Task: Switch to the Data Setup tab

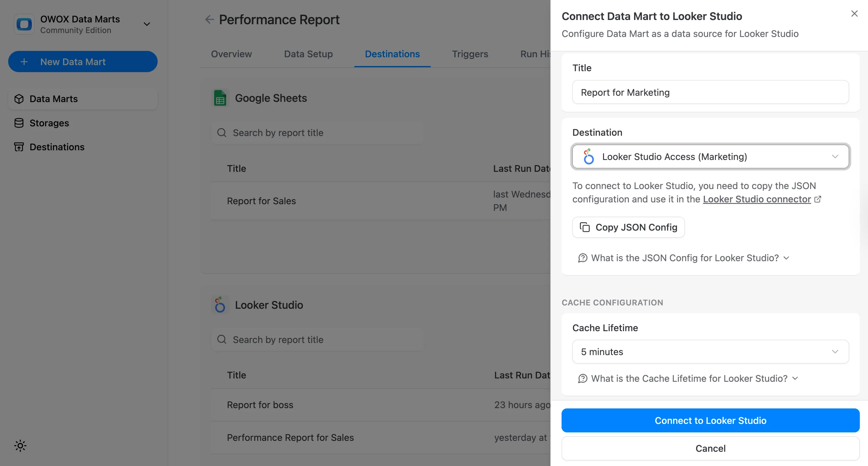Action: [x=308, y=54]
